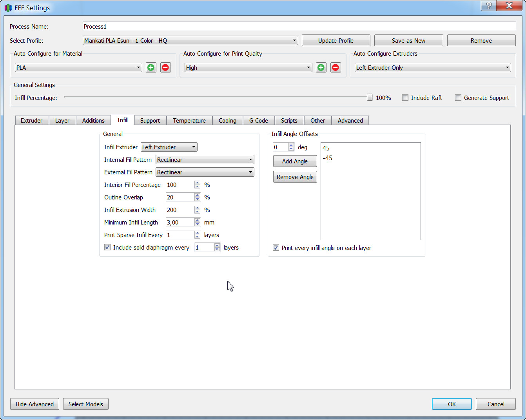Increase Interior Fill Percentage with up arrow
Image resolution: width=526 pixels, height=420 pixels.
(x=198, y=183)
